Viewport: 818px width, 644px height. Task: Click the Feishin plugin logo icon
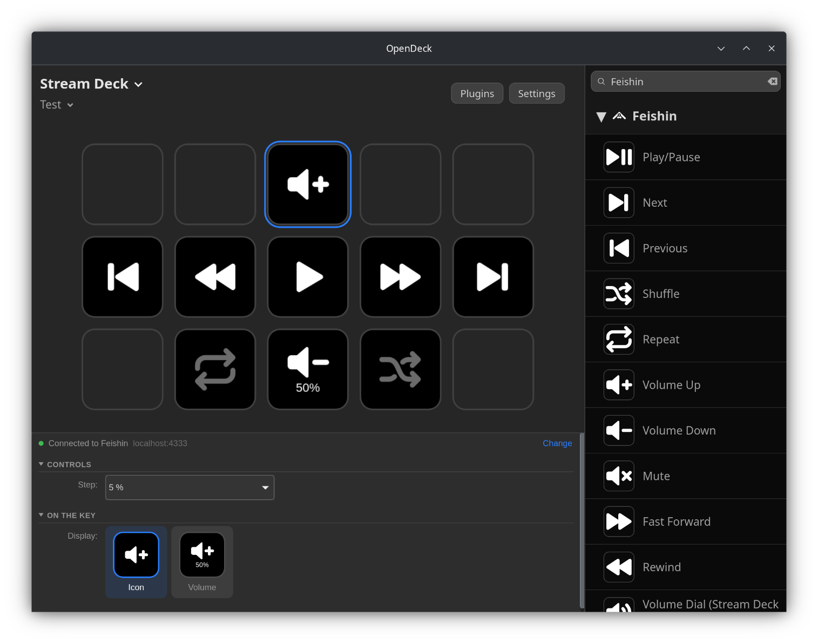619,116
